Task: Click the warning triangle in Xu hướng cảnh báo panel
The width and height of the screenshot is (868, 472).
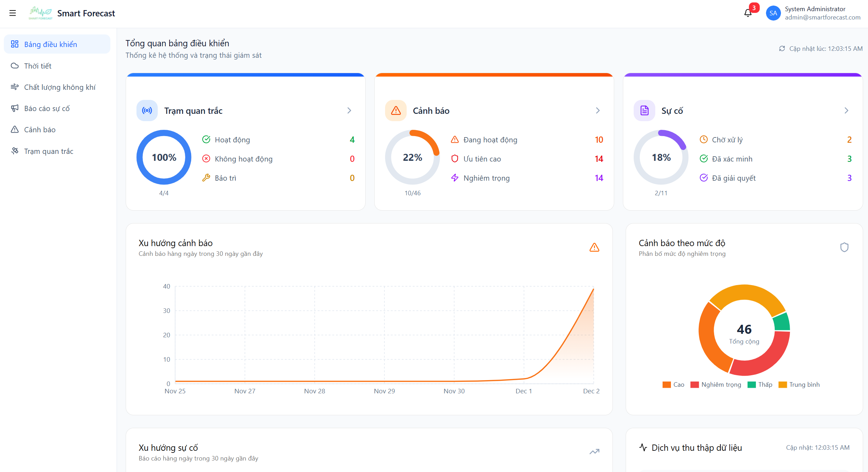Action: coord(594,247)
